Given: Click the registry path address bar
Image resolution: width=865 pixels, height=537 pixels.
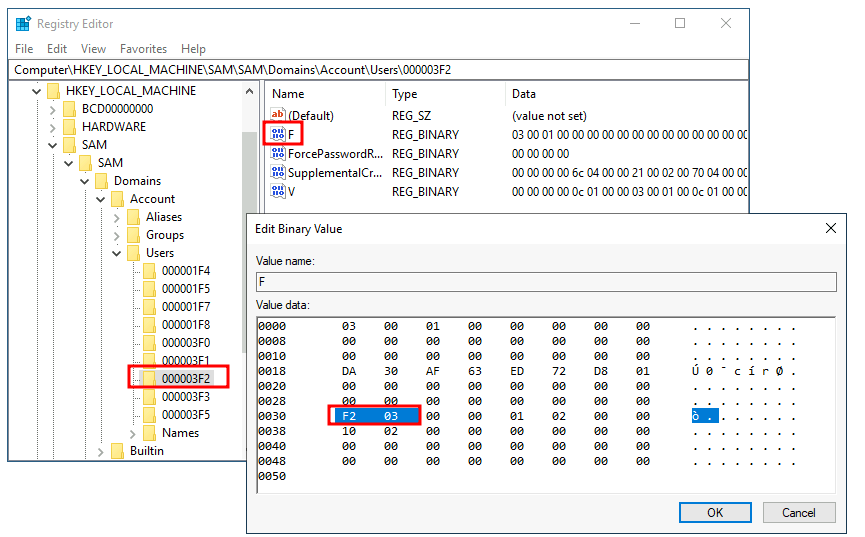Looking at the screenshot, I should pos(378,70).
